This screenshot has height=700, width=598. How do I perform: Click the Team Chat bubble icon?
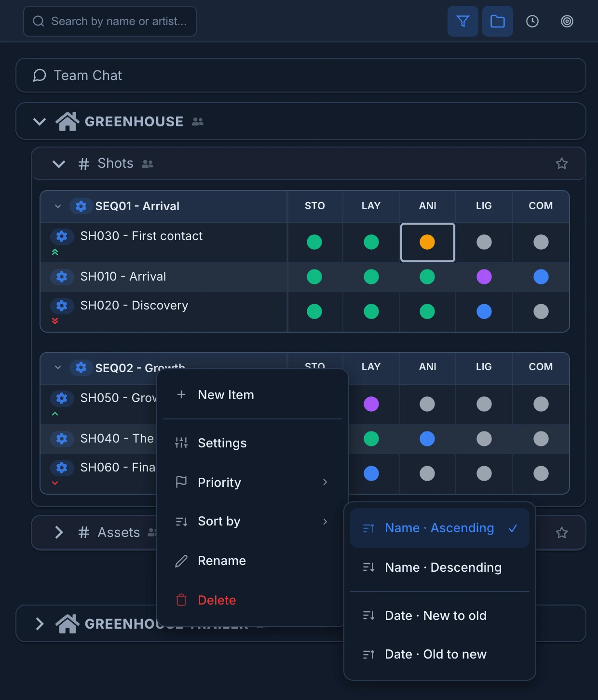pos(40,75)
